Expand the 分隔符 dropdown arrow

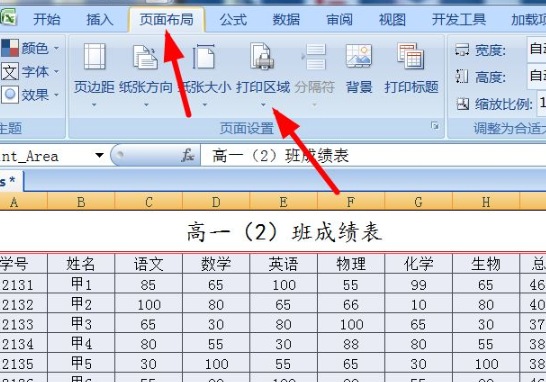314,104
